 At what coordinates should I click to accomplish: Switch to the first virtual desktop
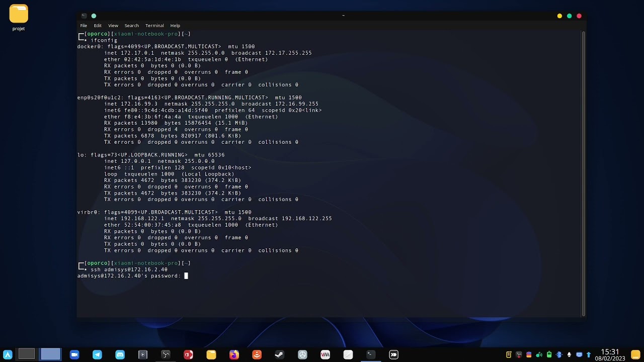(x=27, y=354)
